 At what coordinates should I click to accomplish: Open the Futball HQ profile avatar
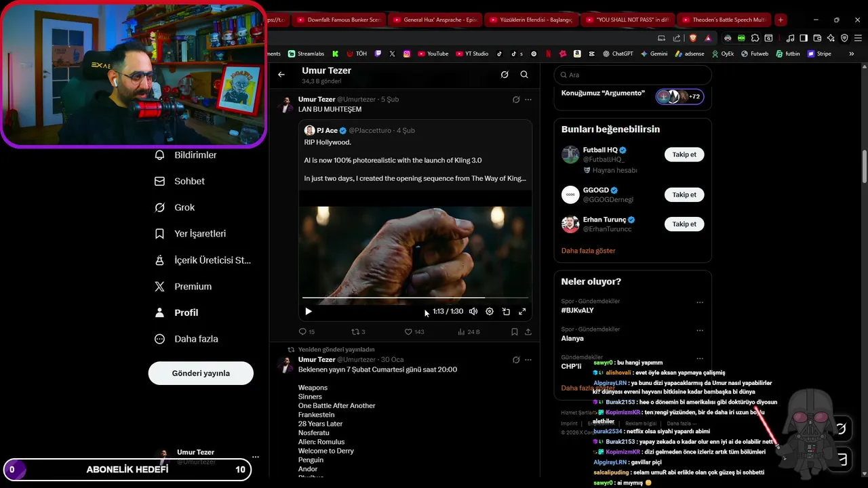point(570,155)
